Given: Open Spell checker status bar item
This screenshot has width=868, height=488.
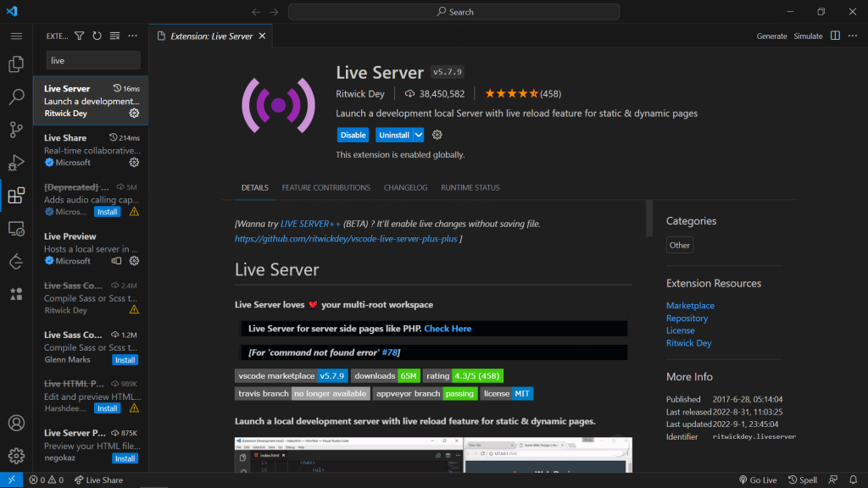Looking at the screenshot, I should coord(802,480).
